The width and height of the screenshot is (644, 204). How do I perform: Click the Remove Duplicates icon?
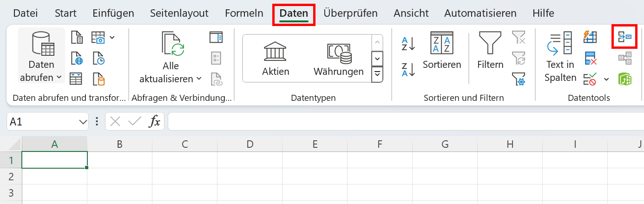click(x=590, y=58)
